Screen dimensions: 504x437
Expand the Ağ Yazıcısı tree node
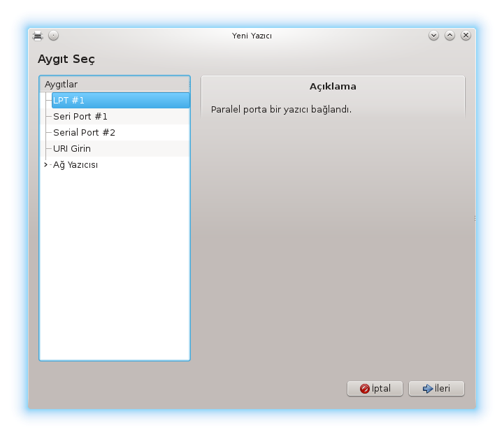[x=45, y=164]
